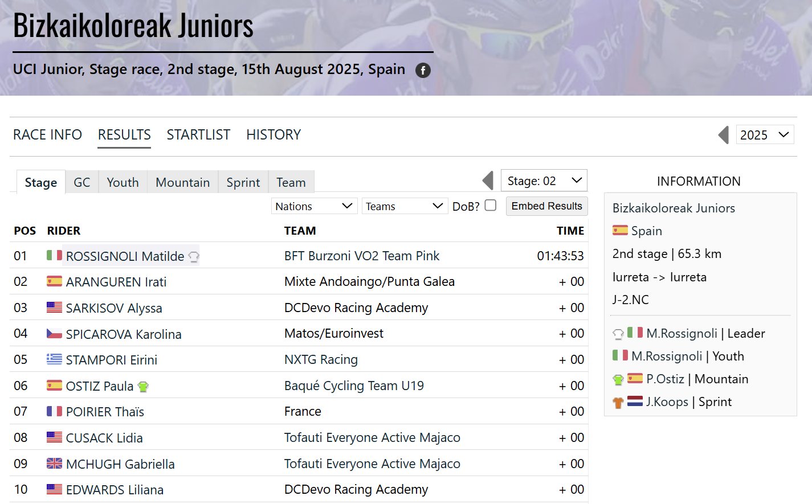Open the 2025 year dropdown
The width and height of the screenshot is (812, 504).
click(x=765, y=135)
